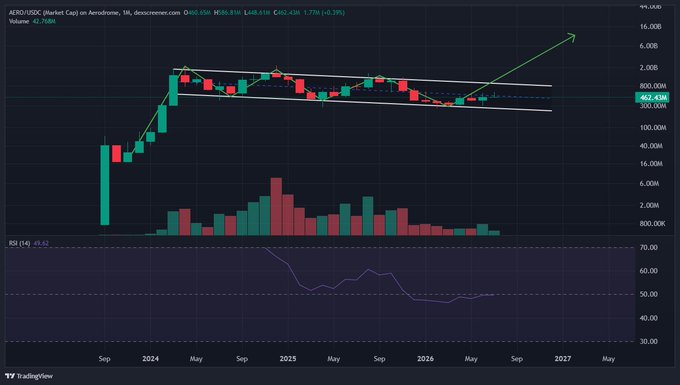Click the 2024 time axis label

[150, 359]
